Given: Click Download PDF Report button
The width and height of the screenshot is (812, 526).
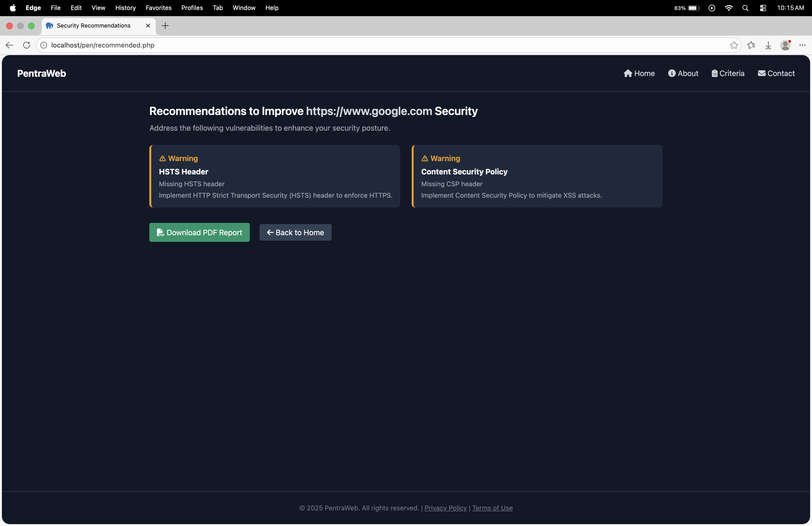Looking at the screenshot, I should (x=199, y=232).
